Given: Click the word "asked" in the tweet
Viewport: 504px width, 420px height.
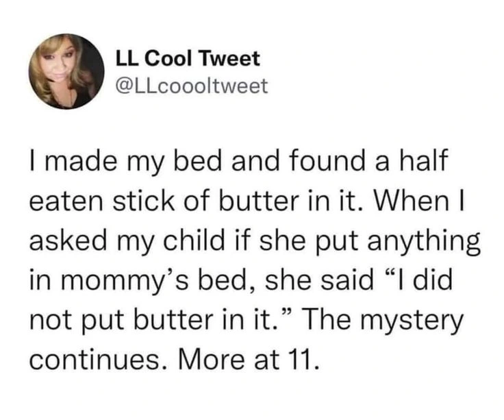Looking at the screenshot, I should [x=64, y=243].
